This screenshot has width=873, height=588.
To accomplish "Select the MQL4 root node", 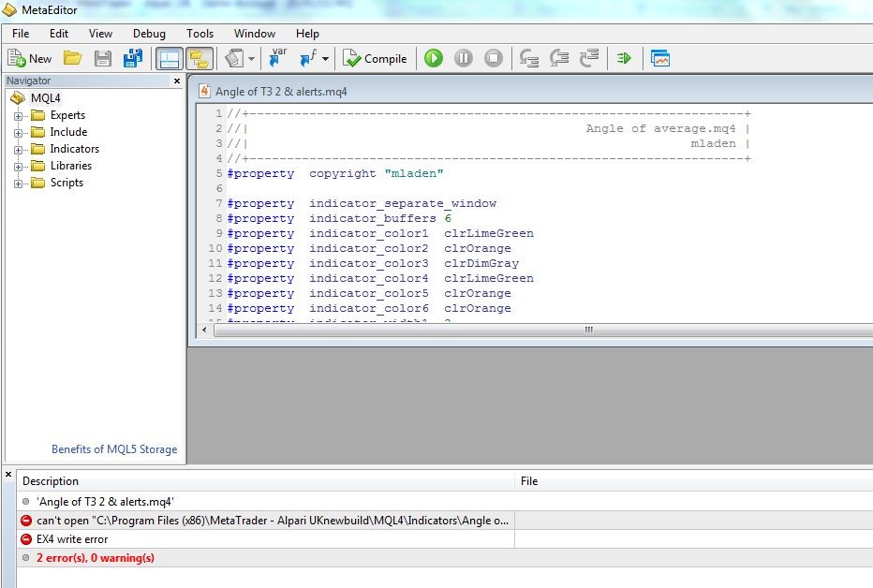I will pos(45,98).
